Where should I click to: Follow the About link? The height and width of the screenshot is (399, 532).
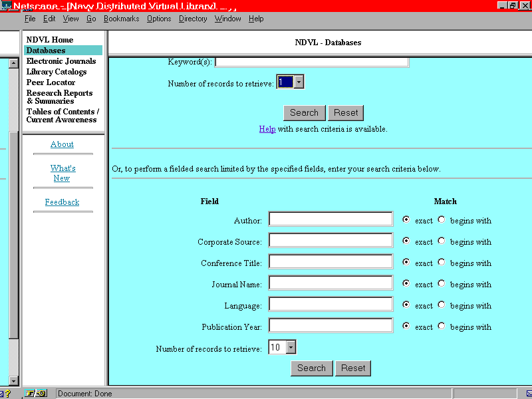pos(62,144)
